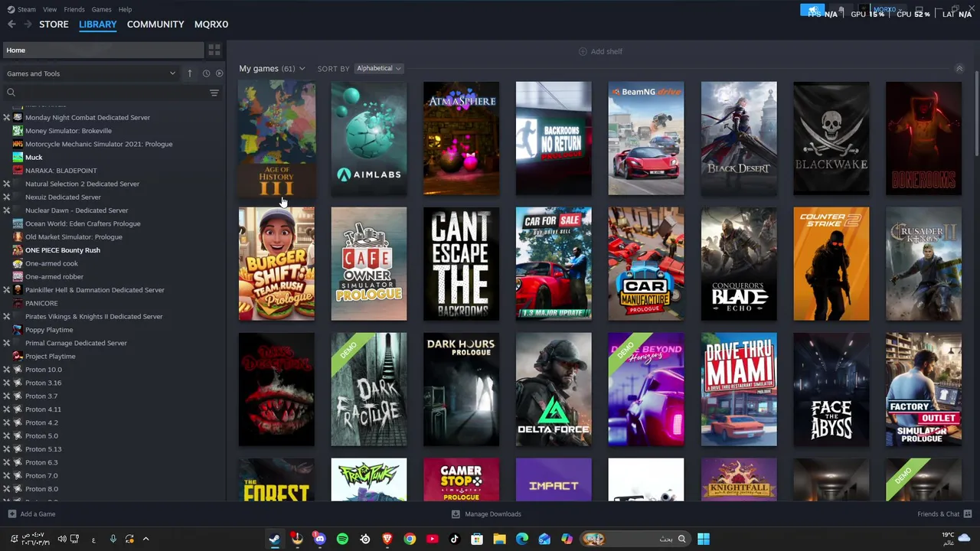Open the Crusader Kings II cover
Viewport: 980px width, 551px height.
[x=923, y=264]
